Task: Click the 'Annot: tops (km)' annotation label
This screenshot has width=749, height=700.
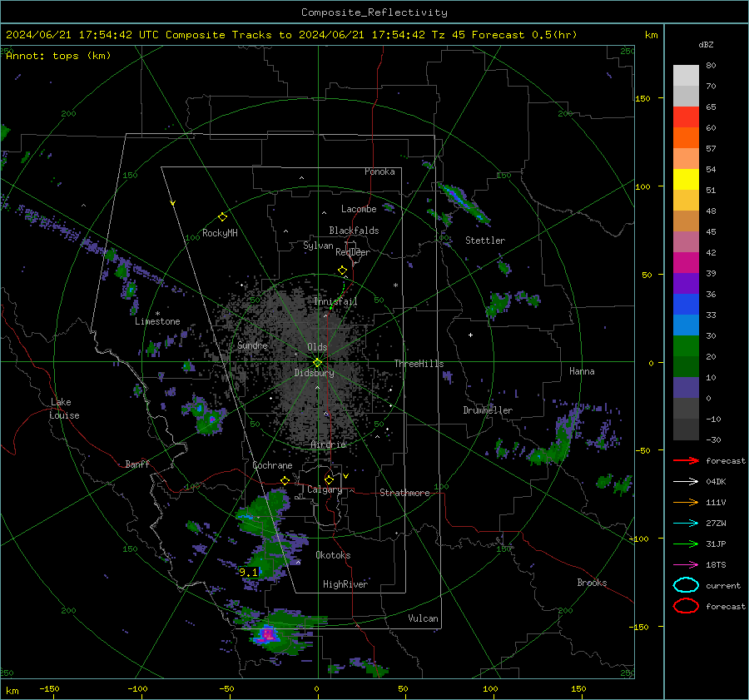Action: [x=58, y=56]
